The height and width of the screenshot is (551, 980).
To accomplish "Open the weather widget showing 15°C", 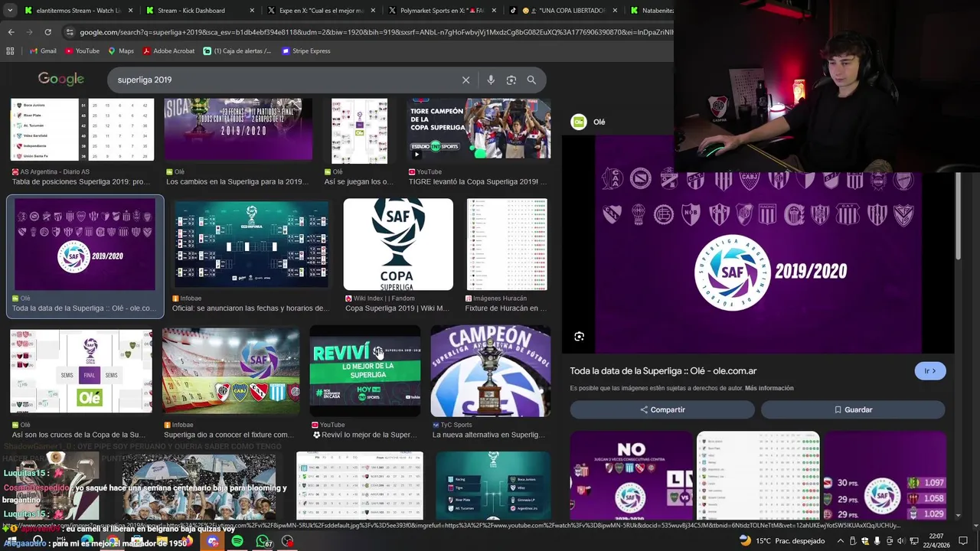I will pyautogui.click(x=782, y=541).
